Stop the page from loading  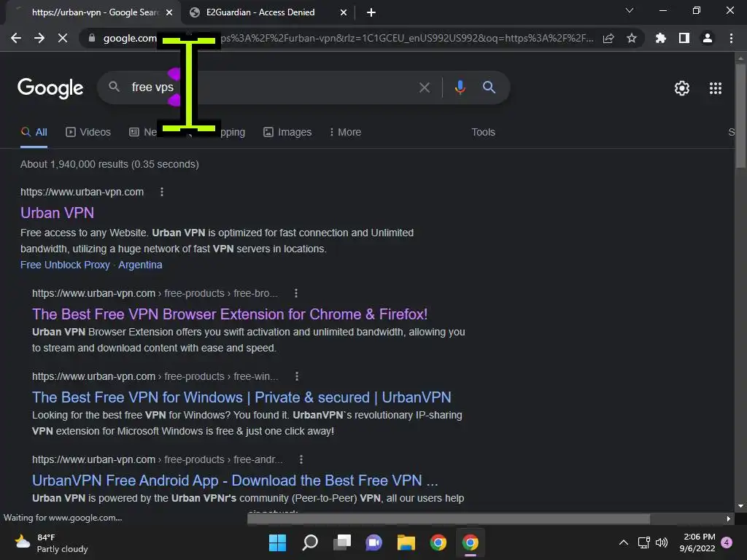(x=63, y=38)
